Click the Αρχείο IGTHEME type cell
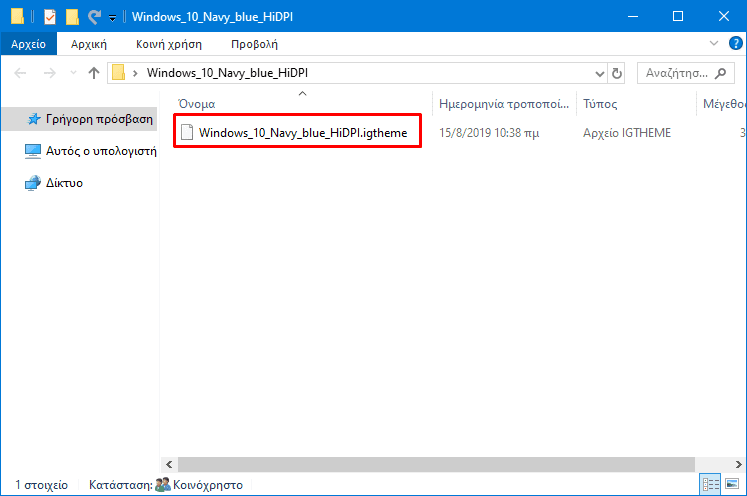Viewport: 747px width, 496px height. click(626, 132)
